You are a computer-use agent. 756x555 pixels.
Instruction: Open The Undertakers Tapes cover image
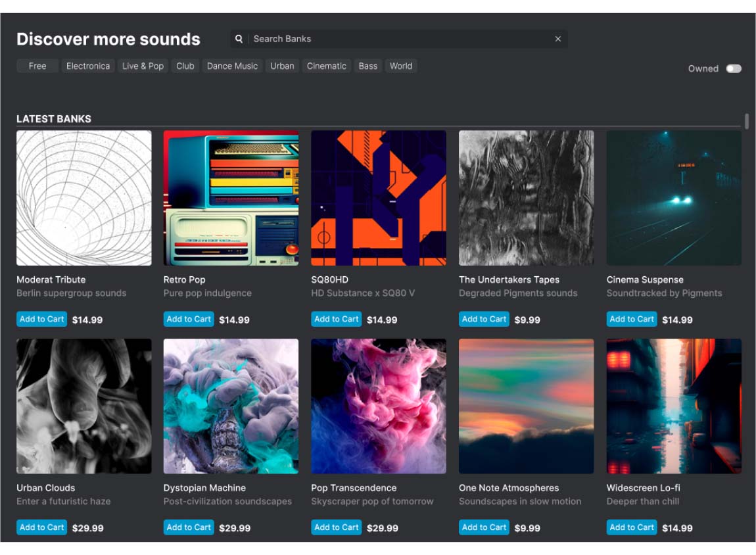point(526,198)
